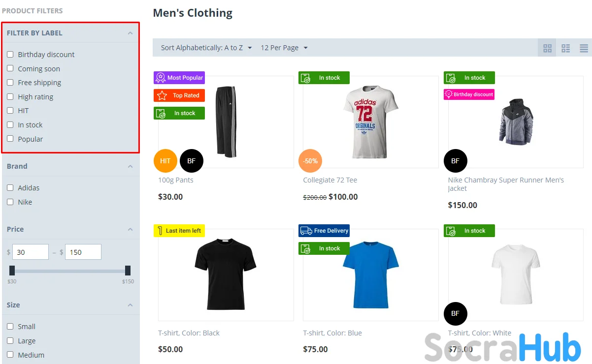The width and height of the screenshot is (592, 364).
Task: Click the minimum price input field
Action: tap(30, 252)
